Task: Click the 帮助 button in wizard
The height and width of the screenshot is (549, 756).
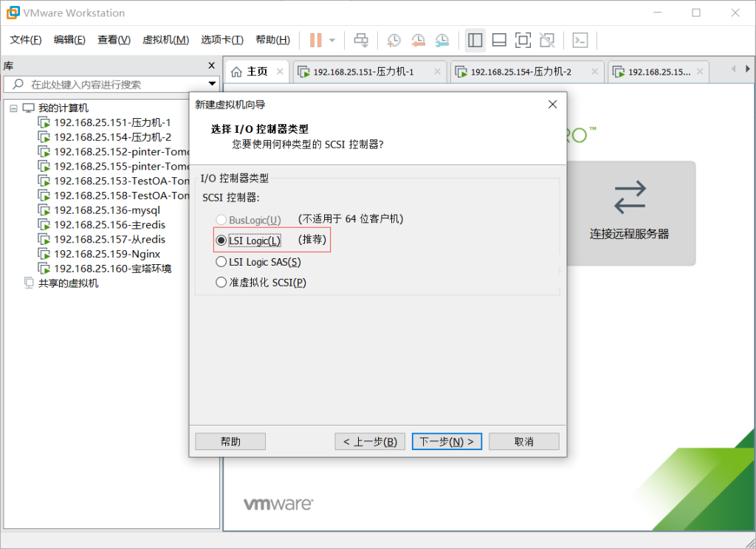Action: pyautogui.click(x=230, y=441)
